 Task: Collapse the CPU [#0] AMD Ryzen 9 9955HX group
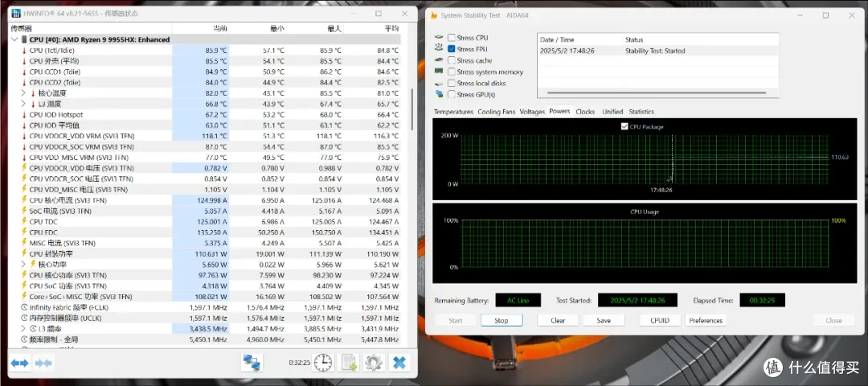click(14, 39)
